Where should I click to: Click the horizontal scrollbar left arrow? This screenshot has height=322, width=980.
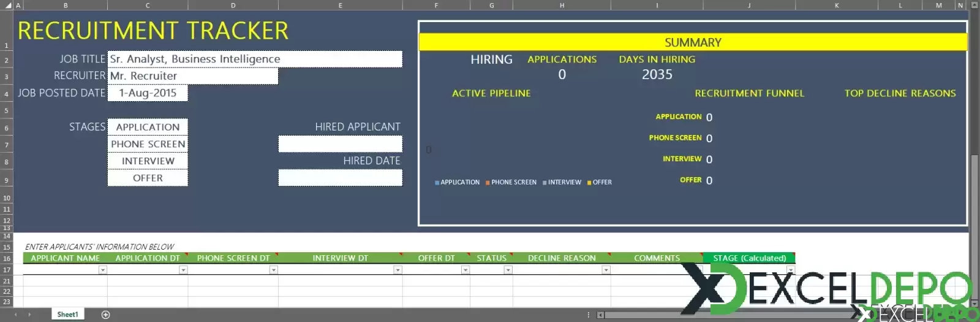tap(601, 315)
